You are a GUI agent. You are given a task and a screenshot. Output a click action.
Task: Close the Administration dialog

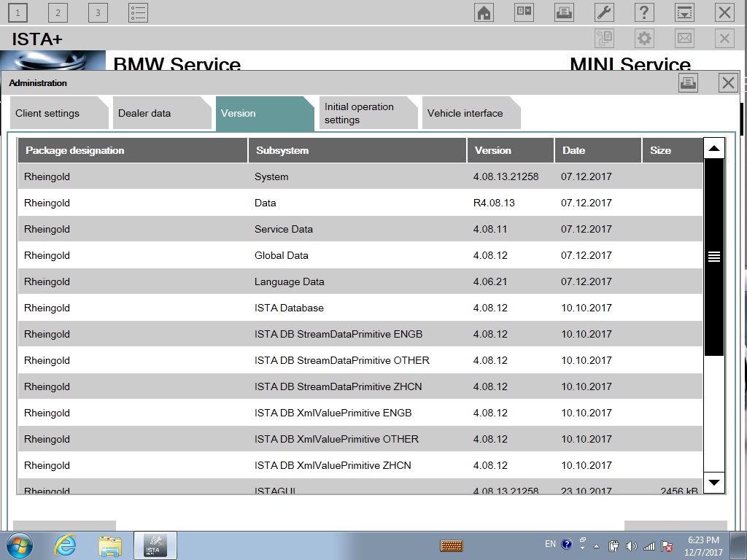[728, 83]
